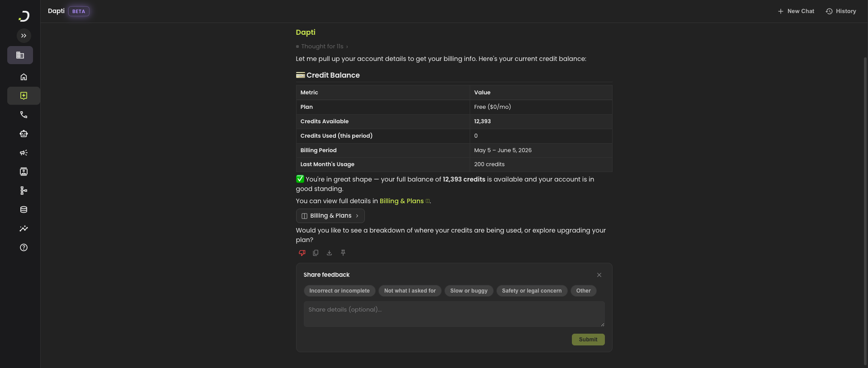Click the BETA badge next to Dapti
Viewport: 868px width, 368px height.
[79, 11]
